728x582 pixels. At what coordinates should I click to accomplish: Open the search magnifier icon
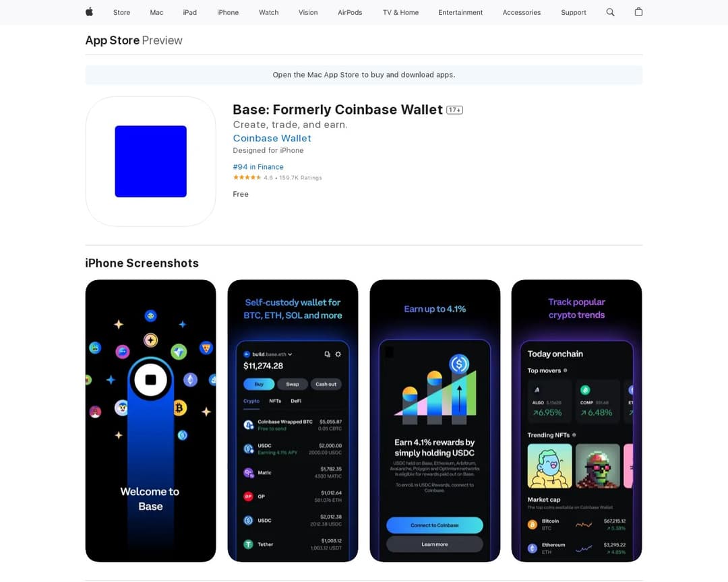pos(610,12)
